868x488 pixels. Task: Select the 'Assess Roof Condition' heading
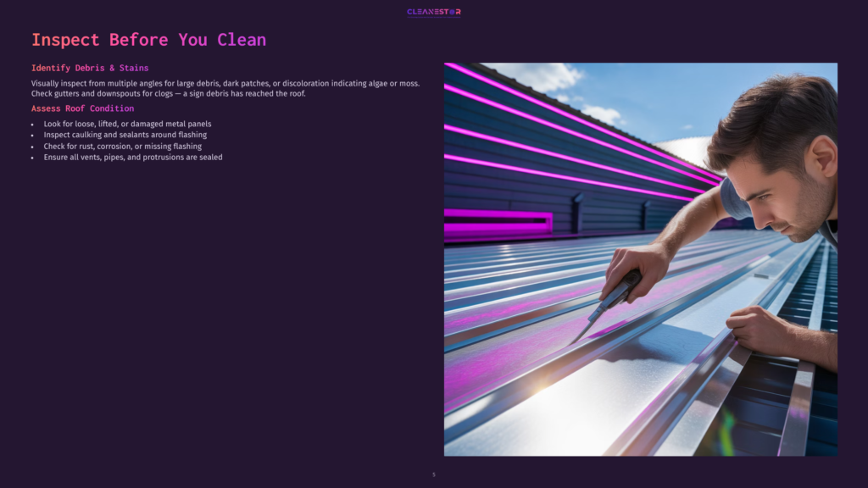pyautogui.click(x=82, y=108)
